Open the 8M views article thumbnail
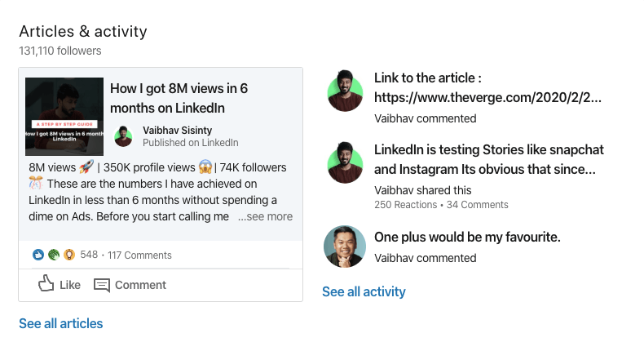644x351 pixels. pyautogui.click(x=64, y=117)
